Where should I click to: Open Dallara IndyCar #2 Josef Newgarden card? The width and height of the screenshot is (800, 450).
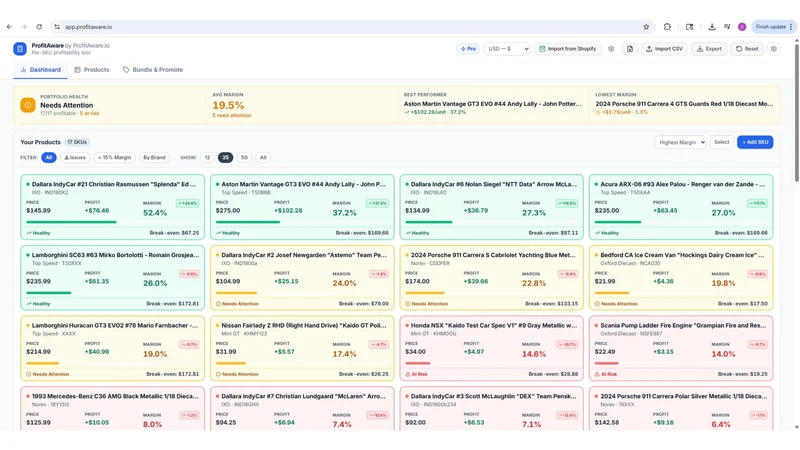point(302,278)
